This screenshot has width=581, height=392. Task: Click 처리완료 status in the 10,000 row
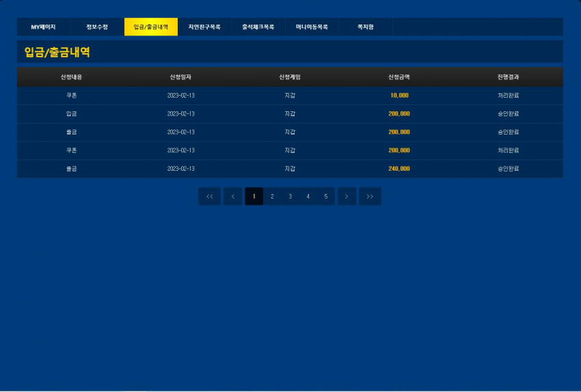(x=508, y=96)
